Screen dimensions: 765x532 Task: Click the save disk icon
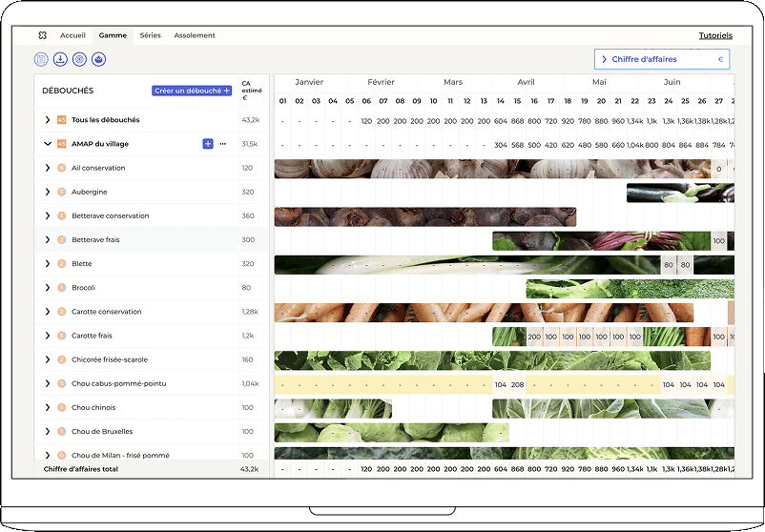pyautogui.click(x=41, y=59)
